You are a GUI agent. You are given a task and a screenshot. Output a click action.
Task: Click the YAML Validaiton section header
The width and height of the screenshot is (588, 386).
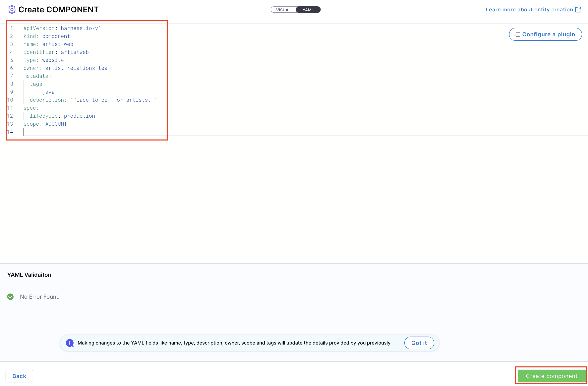(x=29, y=275)
